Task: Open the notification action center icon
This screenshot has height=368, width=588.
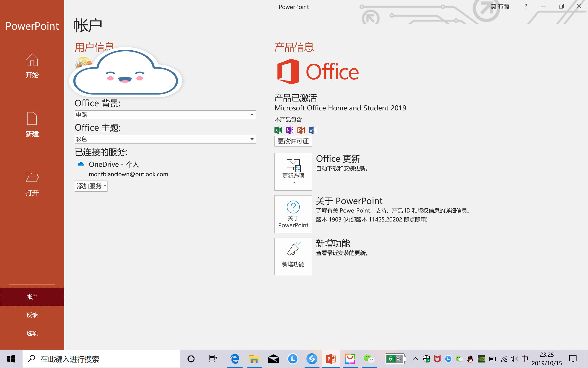Action: coord(573,359)
